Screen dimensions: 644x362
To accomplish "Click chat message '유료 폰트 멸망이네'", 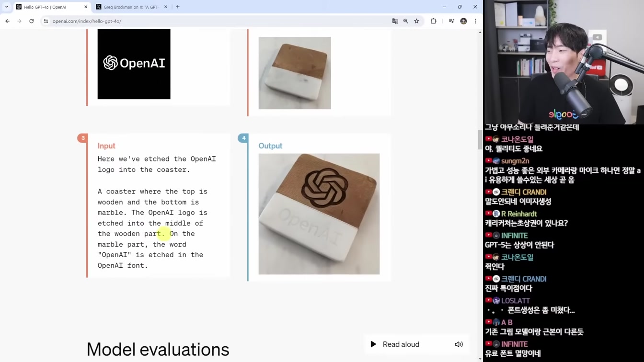I will tap(513, 354).
